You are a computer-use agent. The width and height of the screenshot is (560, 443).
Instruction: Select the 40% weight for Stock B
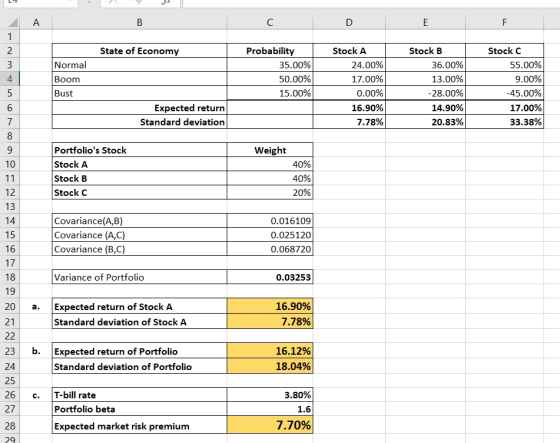pyautogui.click(x=270, y=178)
